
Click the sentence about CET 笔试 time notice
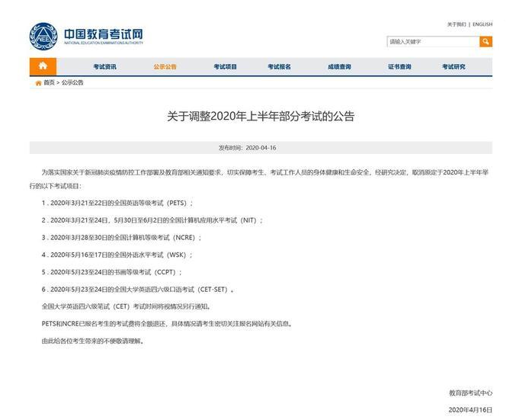[126, 306]
